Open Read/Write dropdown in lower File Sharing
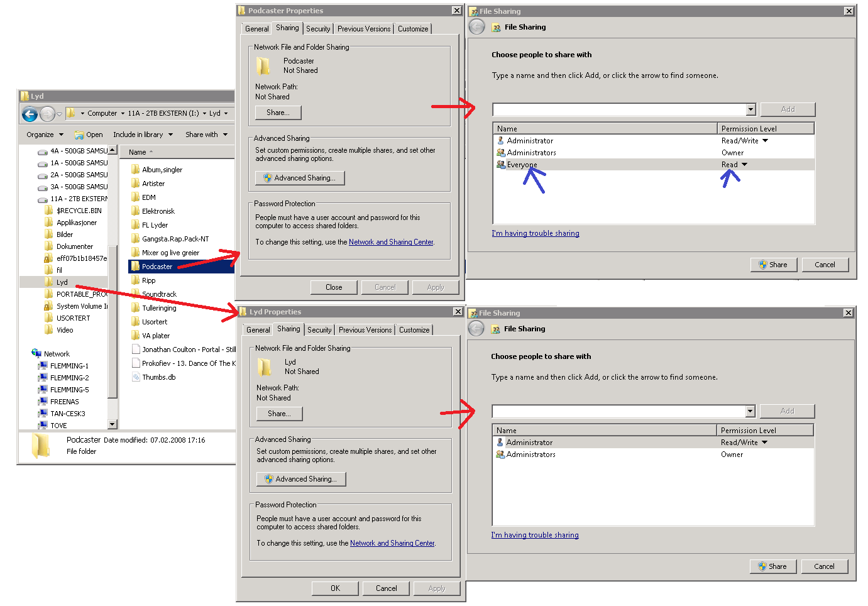The height and width of the screenshot is (606, 868). point(764,443)
